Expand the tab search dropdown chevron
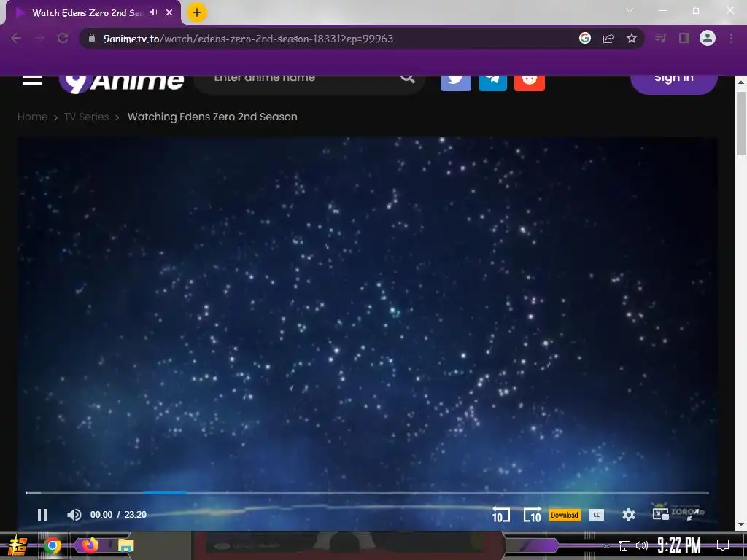747x560 pixels. pos(630,10)
